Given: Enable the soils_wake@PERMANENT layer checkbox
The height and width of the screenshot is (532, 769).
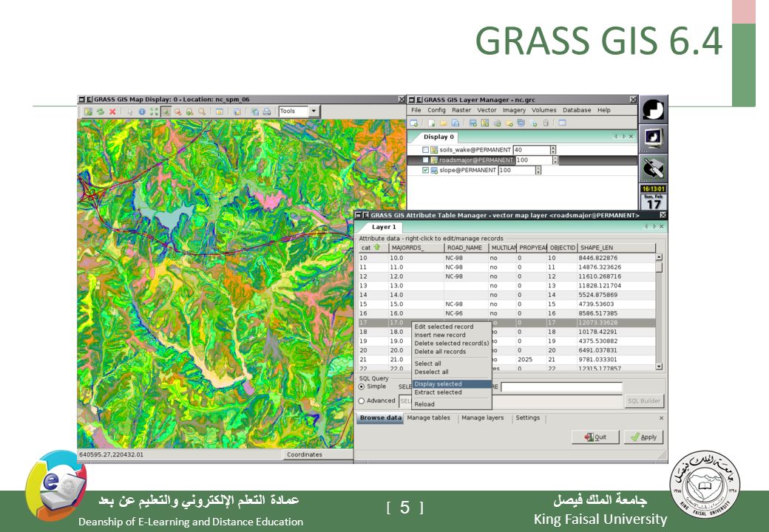Looking at the screenshot, I should [426, 150].
